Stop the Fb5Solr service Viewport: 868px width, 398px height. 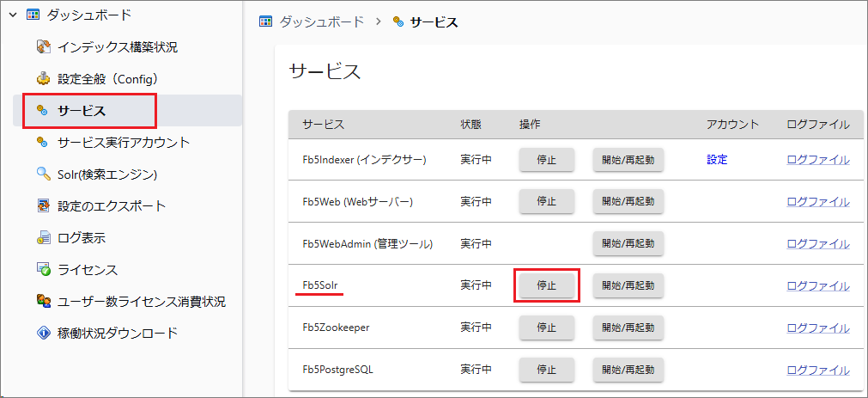[x=547, y=285]
